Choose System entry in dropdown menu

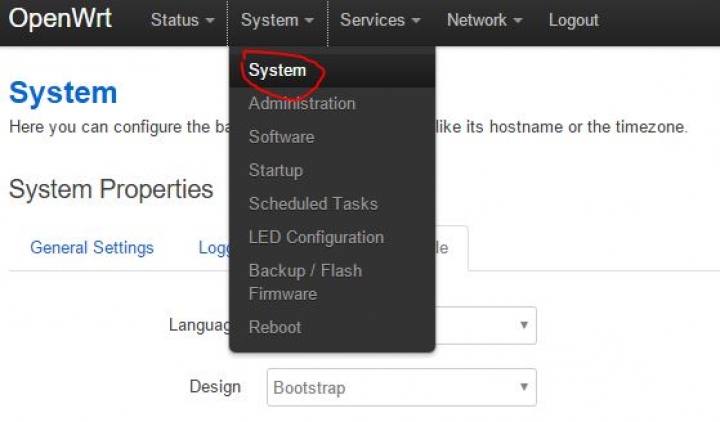coord(332,70)
